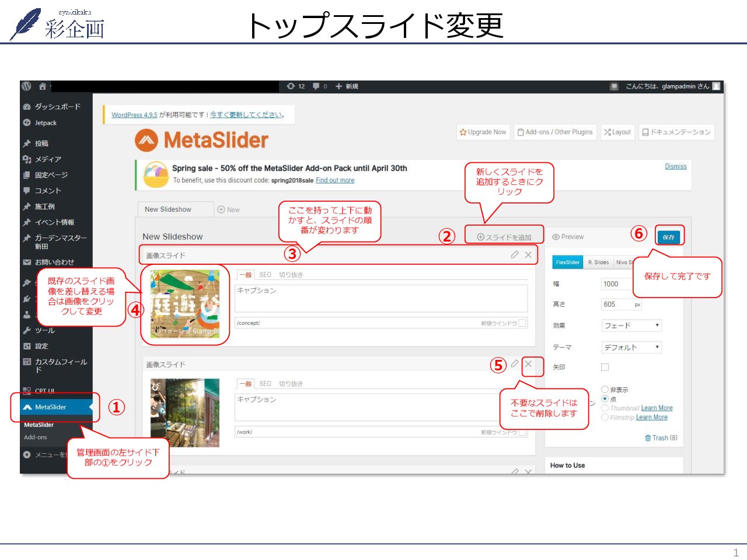Dismiss the Spring sale banner
Image resolution: width=747 pixels, height=560 pixels.
point(676,166)
